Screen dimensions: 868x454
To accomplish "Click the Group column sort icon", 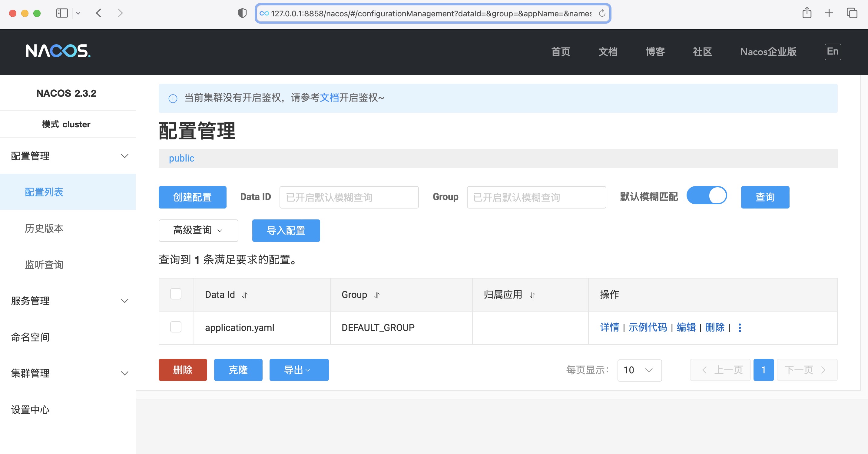I will click(377, 295).
